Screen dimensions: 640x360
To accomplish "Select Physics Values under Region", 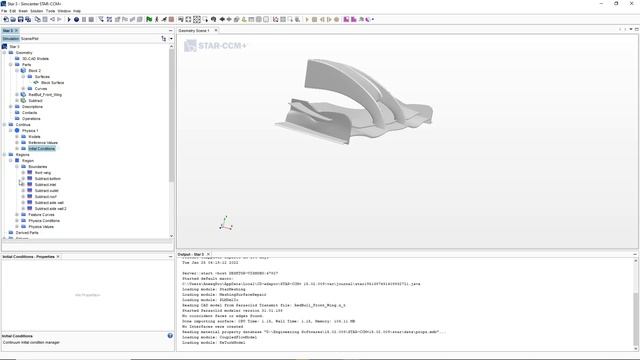I will pos(41,227).
